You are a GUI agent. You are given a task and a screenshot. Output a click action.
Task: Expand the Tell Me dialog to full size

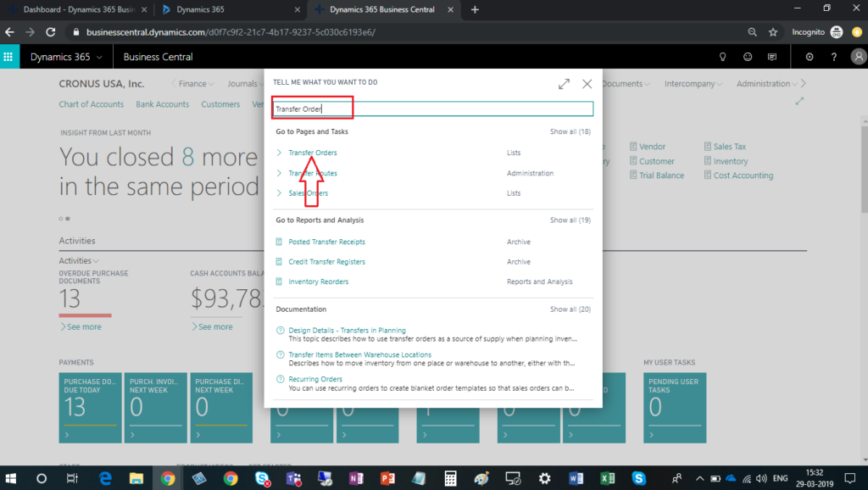[x=564, y=84]
